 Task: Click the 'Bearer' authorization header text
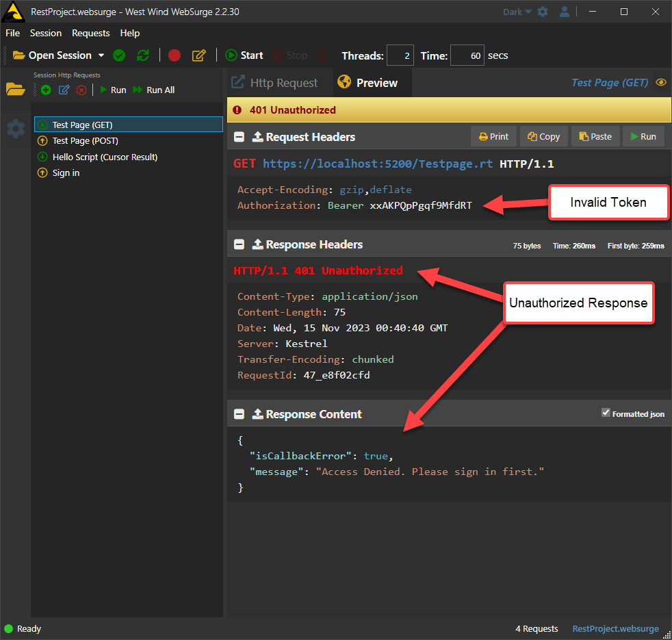pyautogui.click(x=346, y=205)
